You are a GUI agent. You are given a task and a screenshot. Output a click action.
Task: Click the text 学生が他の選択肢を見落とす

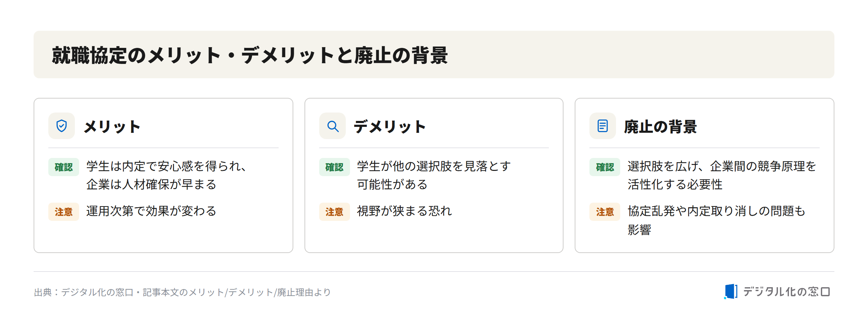pyautogui.click(x=434, y=166)
